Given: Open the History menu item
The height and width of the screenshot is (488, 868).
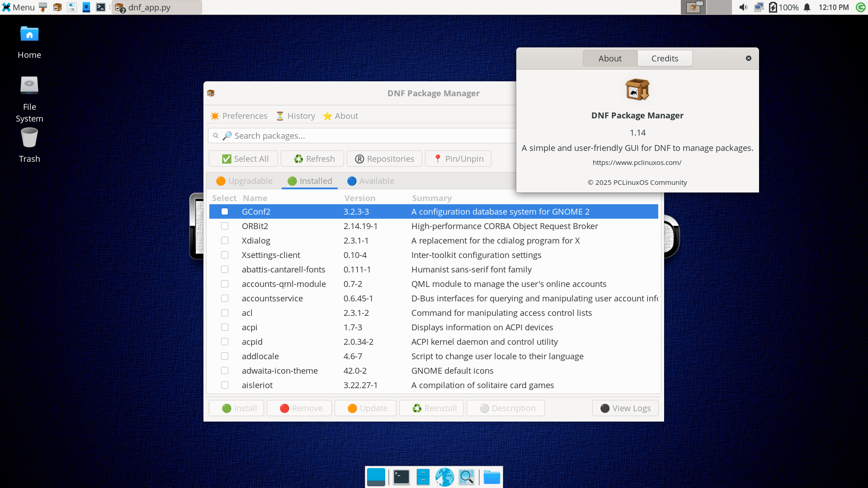Looking at the screenshot, I should [x=296, y=116].
